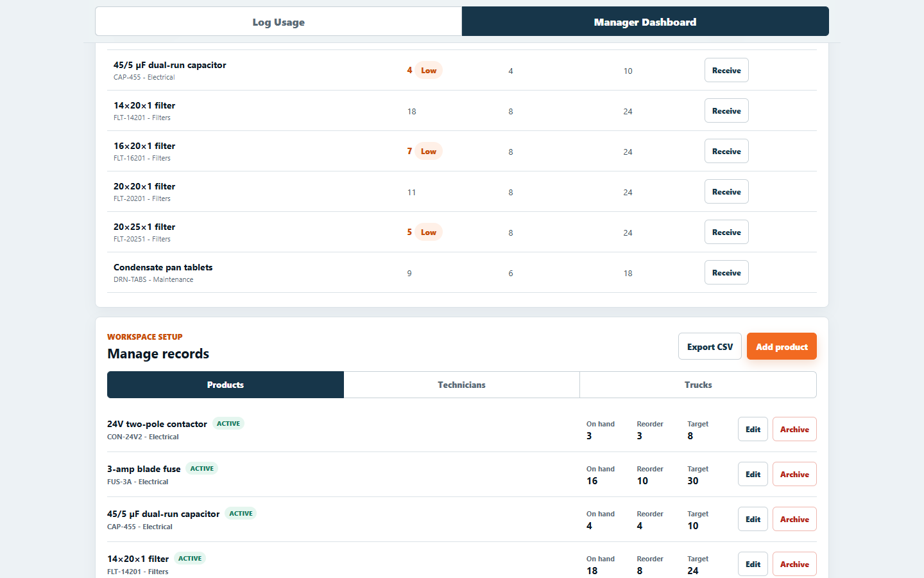
Task: Archive the 45/5 µF dual-run capacitor
Action: coord(794,520)
